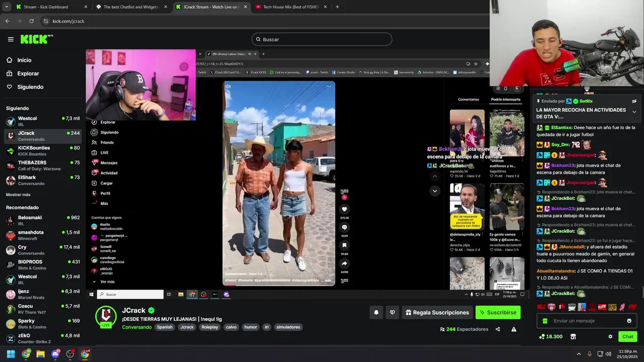Open ElShark channel in sidebar
Screen dimensions: 644x362
pos(43,180)
